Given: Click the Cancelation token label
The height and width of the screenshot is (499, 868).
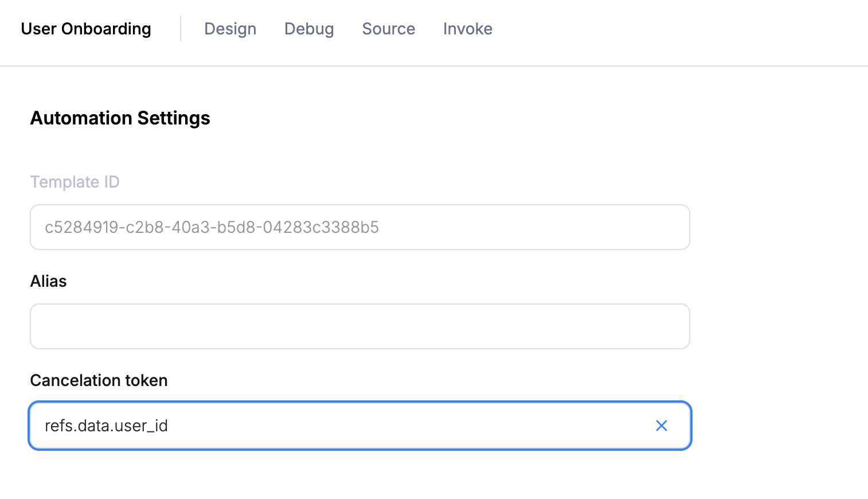Looking at the screenshot, I should coord(99,380).
